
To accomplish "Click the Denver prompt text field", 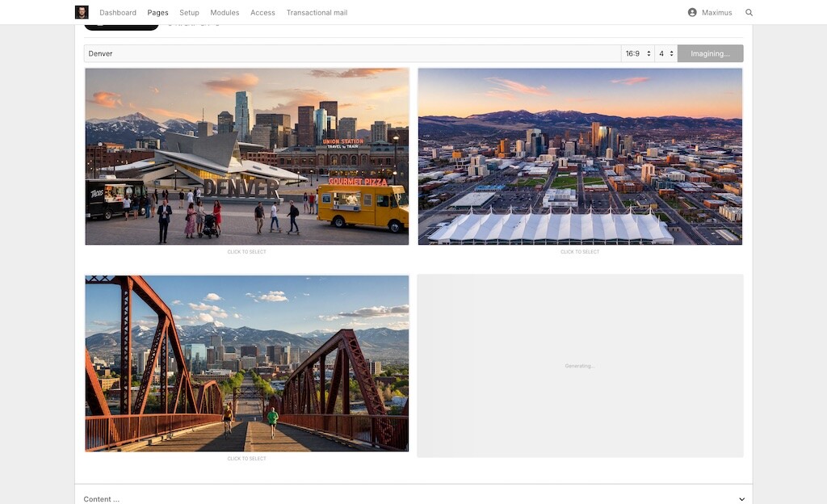I will 352,53.
